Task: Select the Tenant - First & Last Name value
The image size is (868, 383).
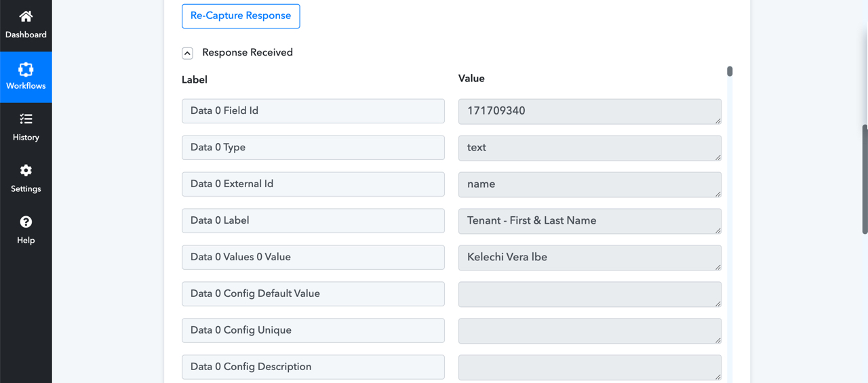Action: (x=590, y=221)
